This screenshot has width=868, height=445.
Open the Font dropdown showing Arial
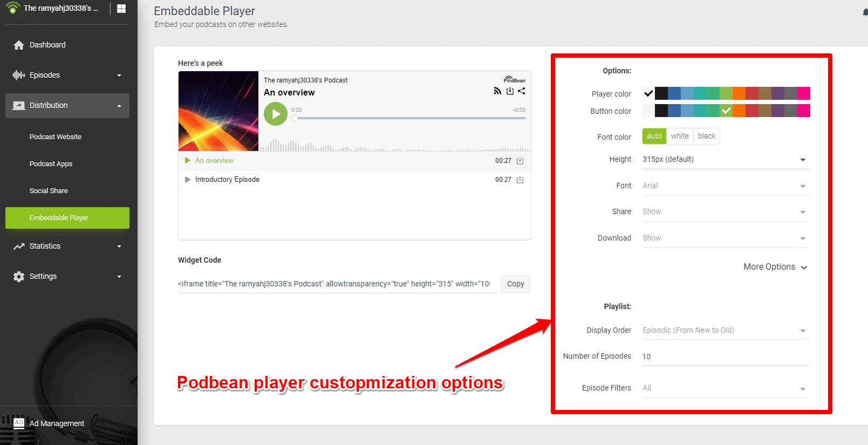726,186
